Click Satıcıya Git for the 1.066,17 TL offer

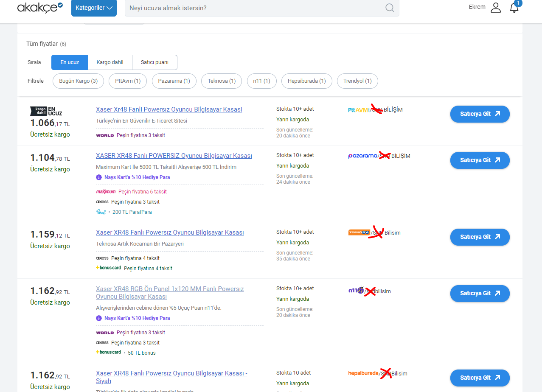480,114
